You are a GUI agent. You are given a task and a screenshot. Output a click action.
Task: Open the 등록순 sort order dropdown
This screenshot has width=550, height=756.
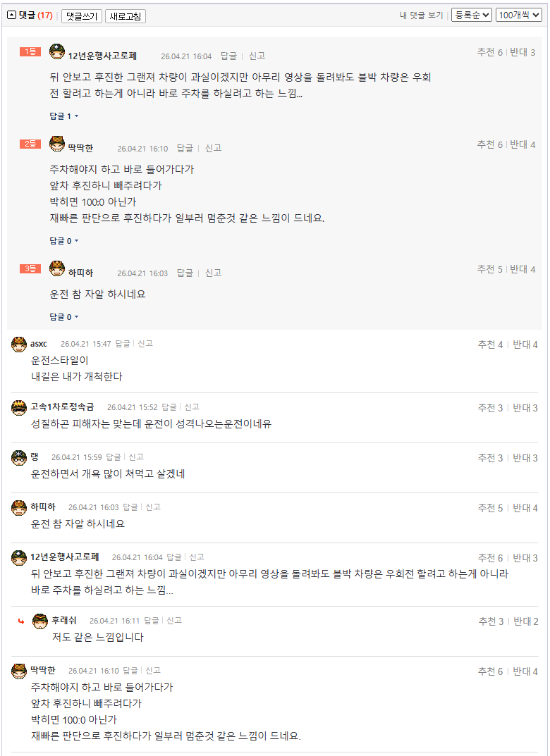(472, 15)
